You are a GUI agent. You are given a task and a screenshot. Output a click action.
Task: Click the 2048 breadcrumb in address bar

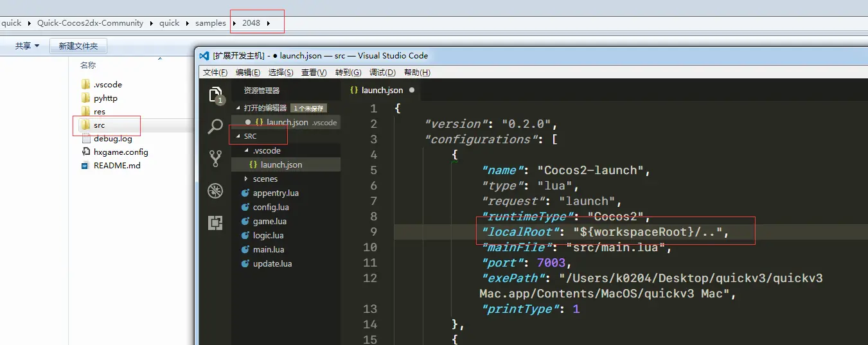coord(251,23)
